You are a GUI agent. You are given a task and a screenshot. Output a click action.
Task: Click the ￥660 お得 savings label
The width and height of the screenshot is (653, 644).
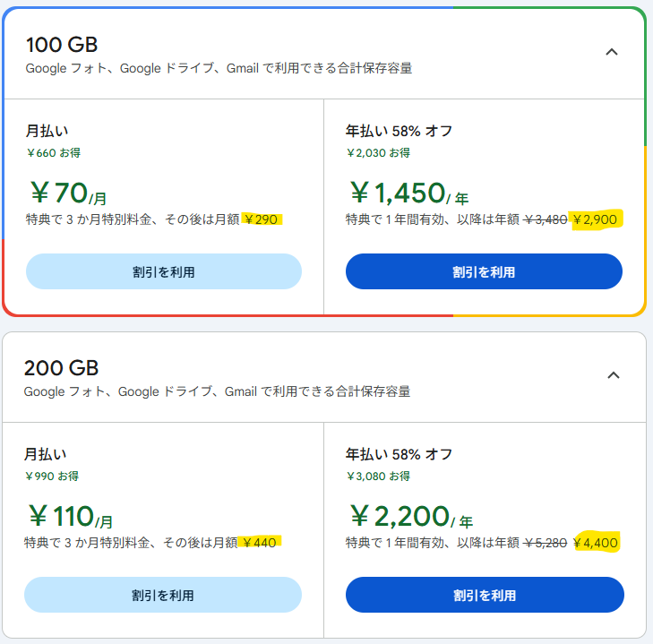(x=54, y=153)
